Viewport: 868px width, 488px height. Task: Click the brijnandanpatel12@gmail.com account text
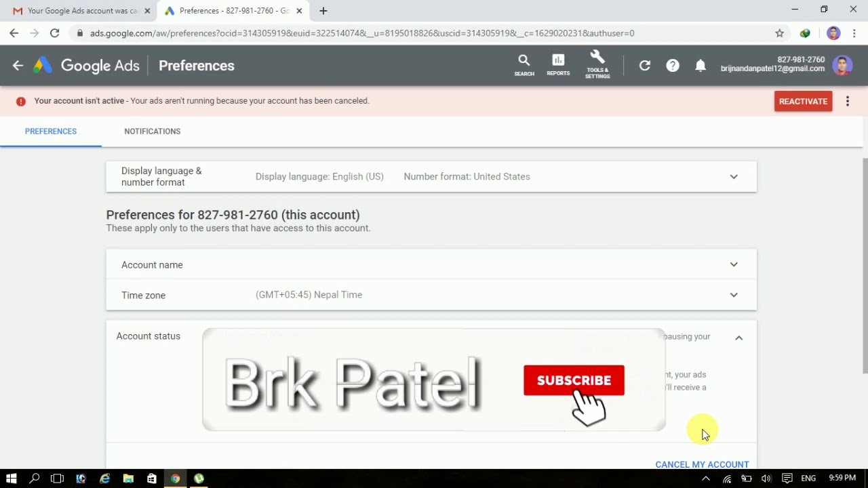pos(772,69)
